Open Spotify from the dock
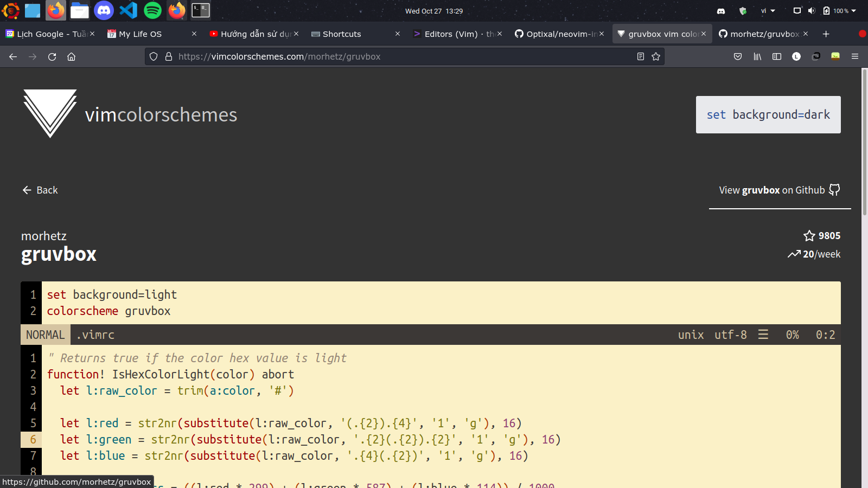The image size is (868, 488). pyautogui.click(x=153, y=10)
